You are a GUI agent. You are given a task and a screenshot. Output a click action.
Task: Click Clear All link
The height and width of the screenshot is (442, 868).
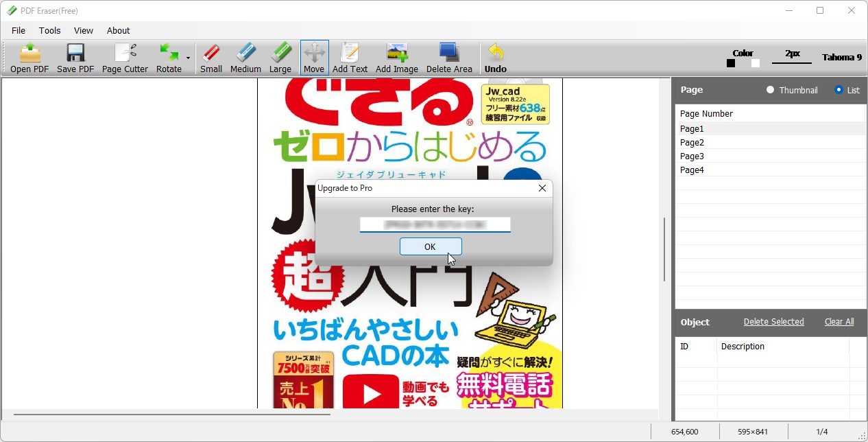click(x=839, y=322)
